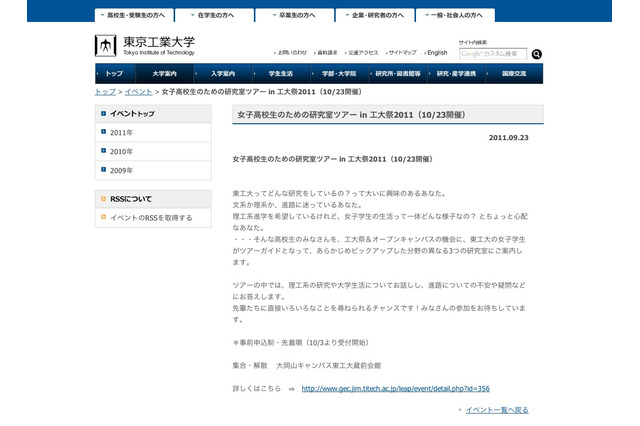
Task: Click the blue bullet icon beside 2009年
Action: 103,169
